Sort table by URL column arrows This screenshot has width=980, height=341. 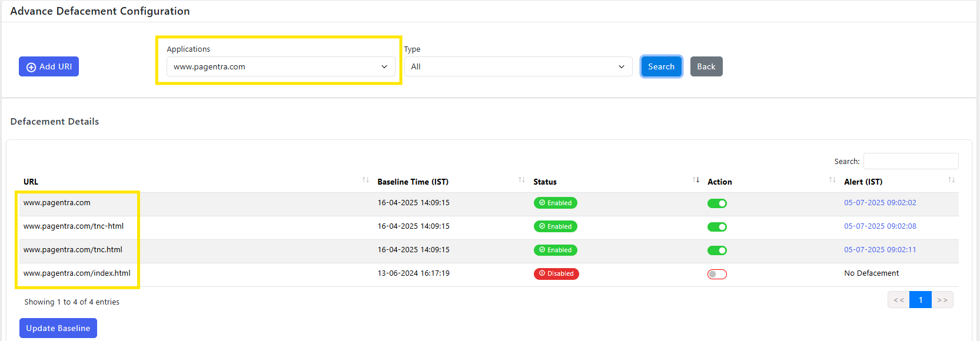click(366, 180)
